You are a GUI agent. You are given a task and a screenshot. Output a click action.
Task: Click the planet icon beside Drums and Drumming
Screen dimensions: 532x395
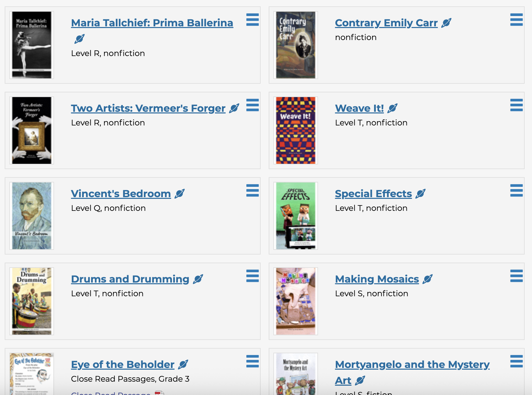pos(198,279)
